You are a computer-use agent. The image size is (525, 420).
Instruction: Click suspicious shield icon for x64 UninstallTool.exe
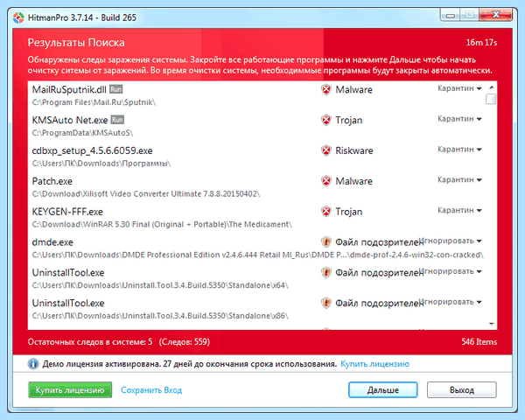325,272
